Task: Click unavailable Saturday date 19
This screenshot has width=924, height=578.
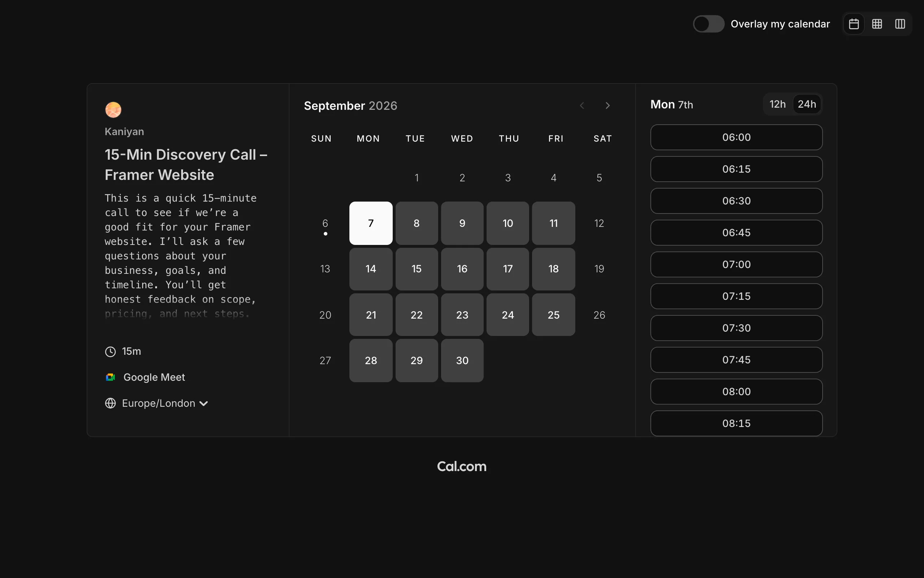Action: pyautogui.click(x=599, y=269)
